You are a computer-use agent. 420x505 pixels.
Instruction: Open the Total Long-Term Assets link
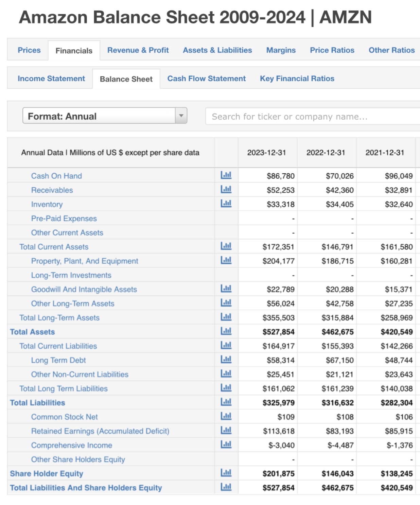[x=59, y=318]
